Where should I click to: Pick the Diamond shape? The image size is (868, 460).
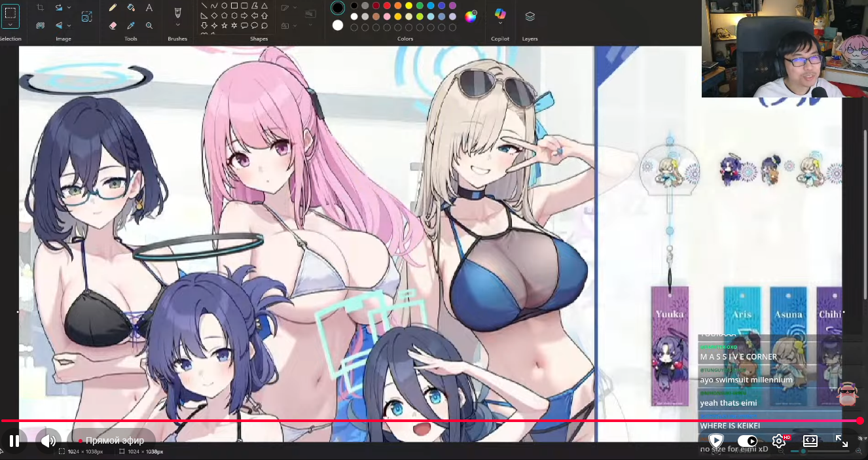coord(214,16)
